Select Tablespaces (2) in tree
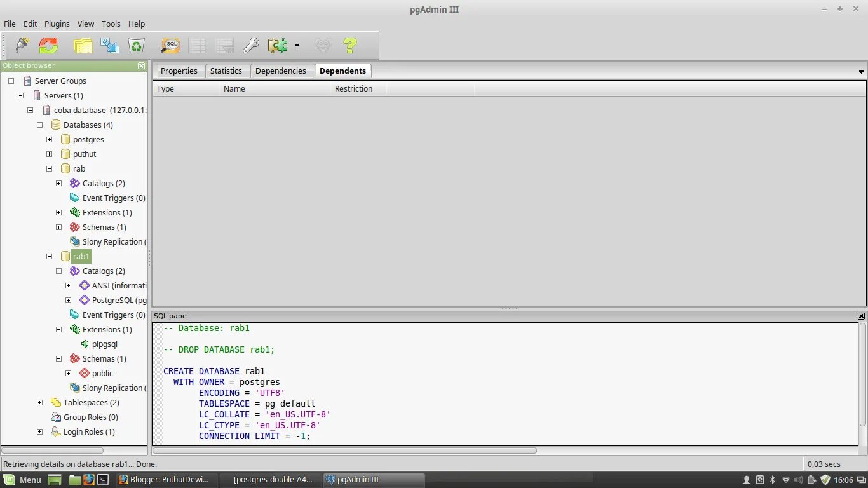The image size is (868, 488). [x=92, y=402]
